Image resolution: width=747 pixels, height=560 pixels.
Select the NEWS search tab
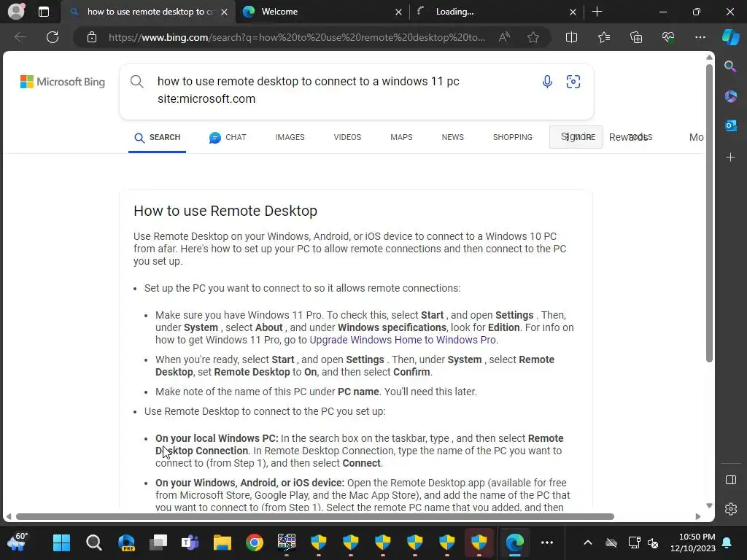(x=452, y=137)
